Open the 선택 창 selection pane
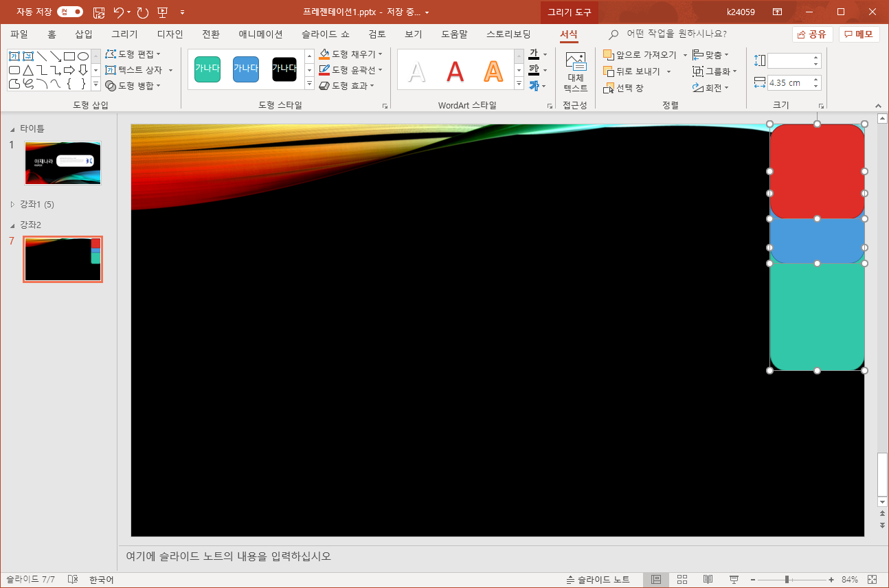The height and width of the screenshot is (588, 889). click(623, 88)
